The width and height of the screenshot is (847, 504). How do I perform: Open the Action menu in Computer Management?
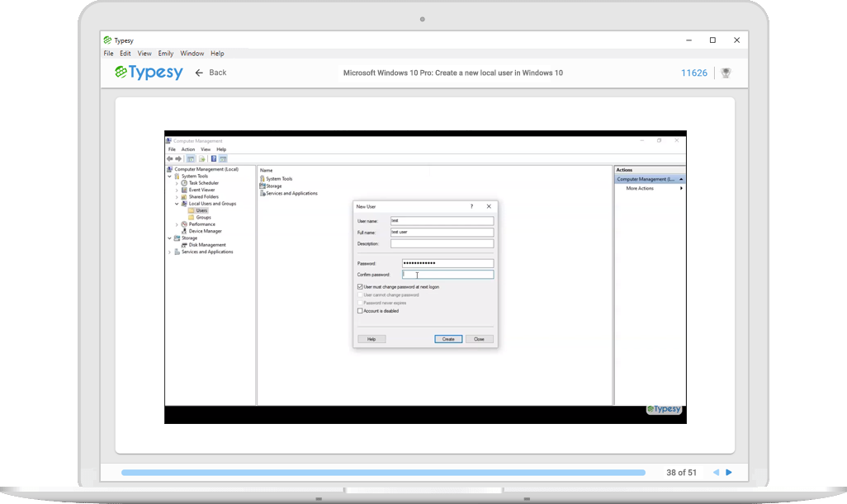[x=188, y=149]
